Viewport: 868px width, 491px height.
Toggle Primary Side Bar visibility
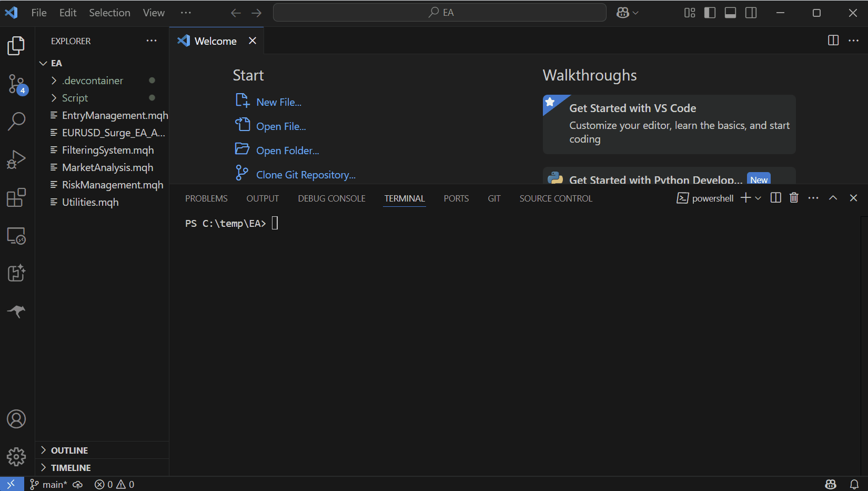click(x=710, y=13)
